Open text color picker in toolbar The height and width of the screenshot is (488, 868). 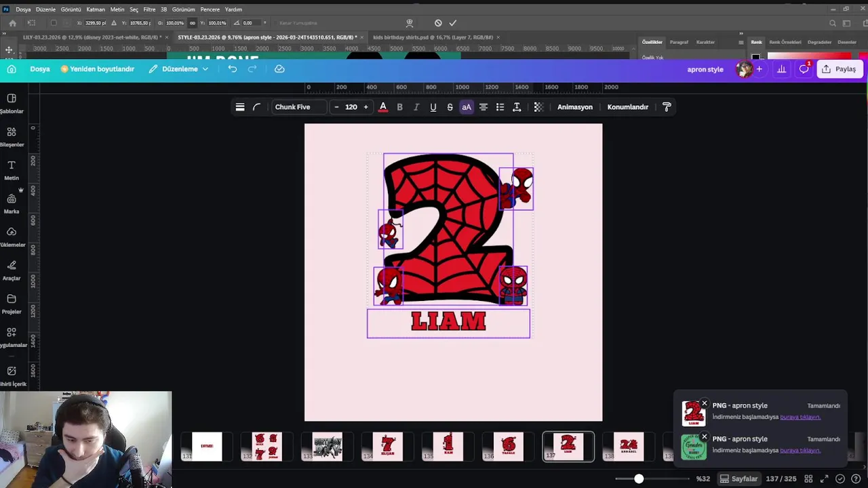point(383,107)
